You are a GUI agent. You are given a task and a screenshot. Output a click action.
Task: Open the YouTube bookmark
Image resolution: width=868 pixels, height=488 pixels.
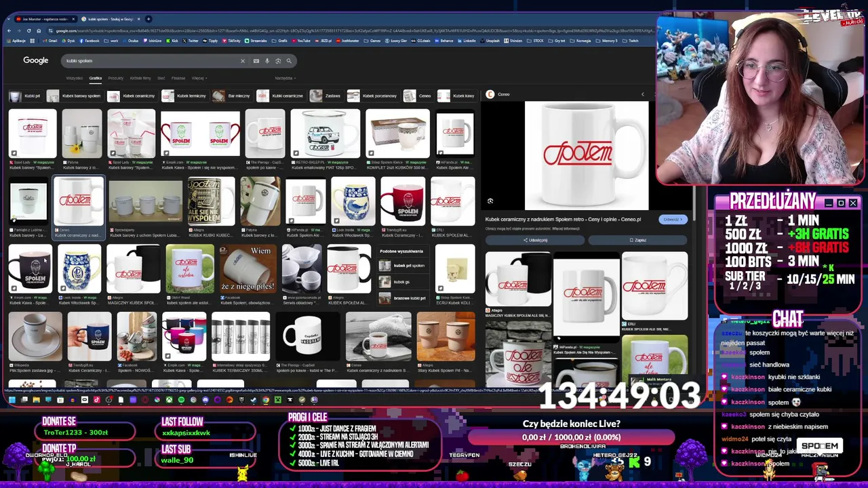(301, 41)
